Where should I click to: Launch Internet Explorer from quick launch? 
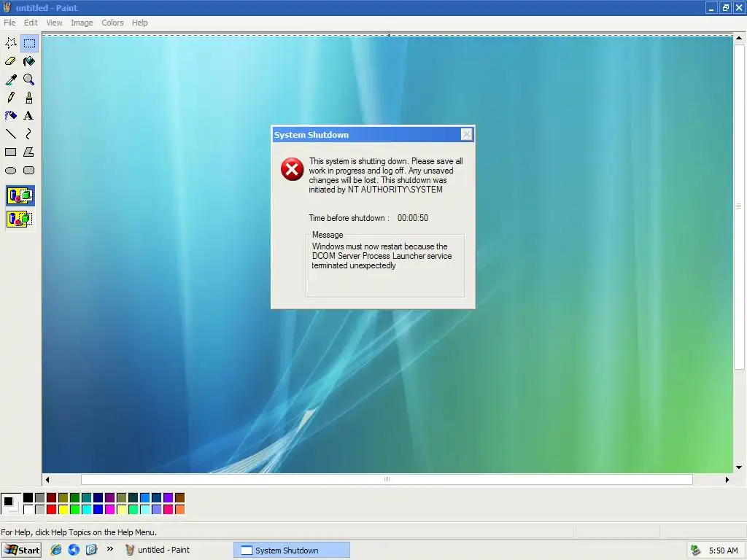tap(55, 550)
